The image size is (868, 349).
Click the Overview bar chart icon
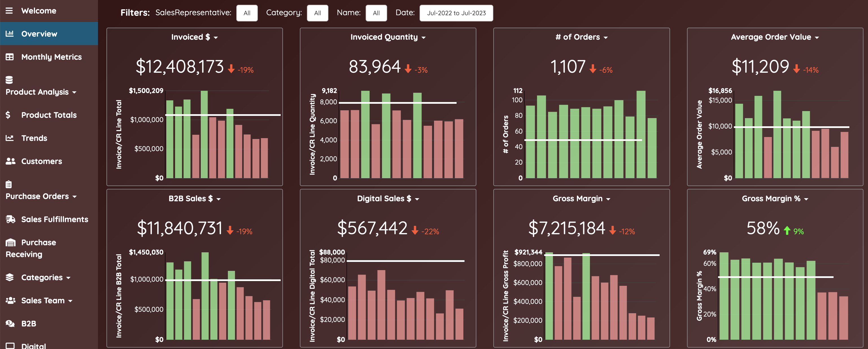(x=10, y=34)
